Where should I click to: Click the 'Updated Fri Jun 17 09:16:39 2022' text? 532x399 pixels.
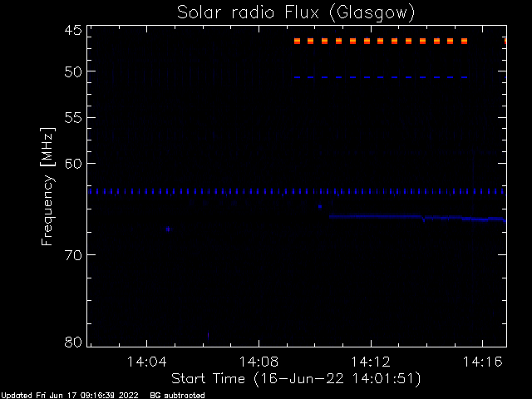pyautogui.click(x=70, y=396)
